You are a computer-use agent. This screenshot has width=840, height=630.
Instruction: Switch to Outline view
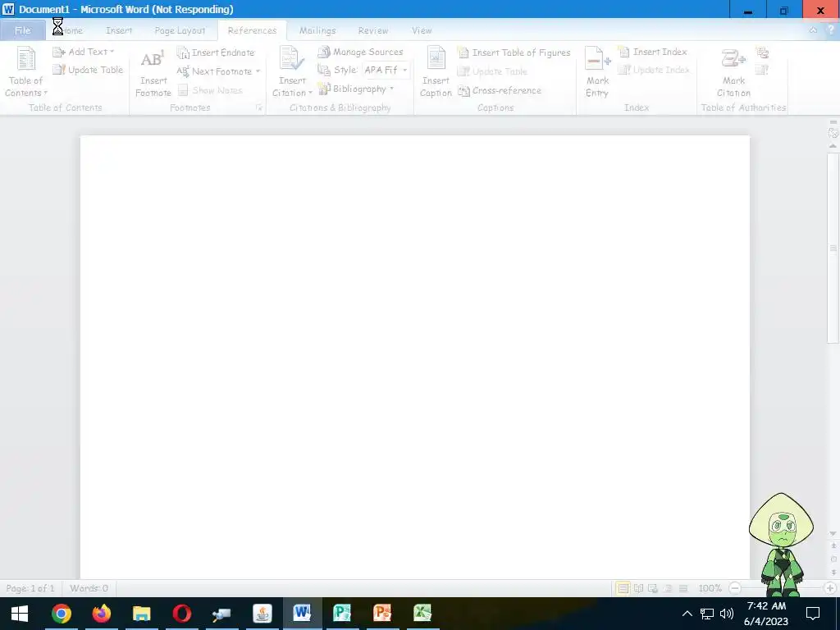(668, 588)
